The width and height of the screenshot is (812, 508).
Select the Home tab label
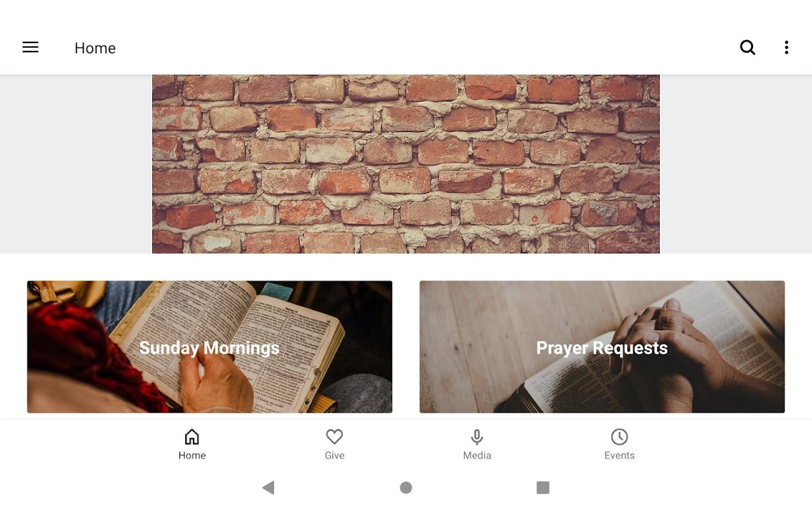[x=192, y=455]
